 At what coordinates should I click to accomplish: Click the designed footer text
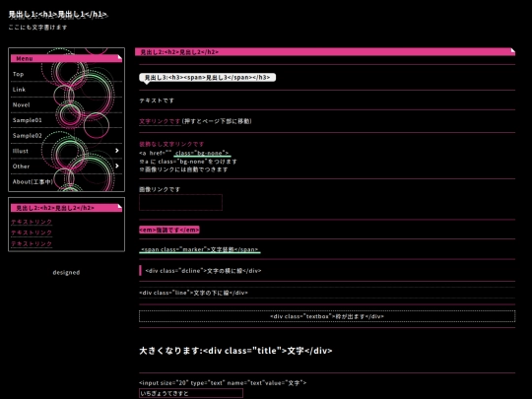66,273
